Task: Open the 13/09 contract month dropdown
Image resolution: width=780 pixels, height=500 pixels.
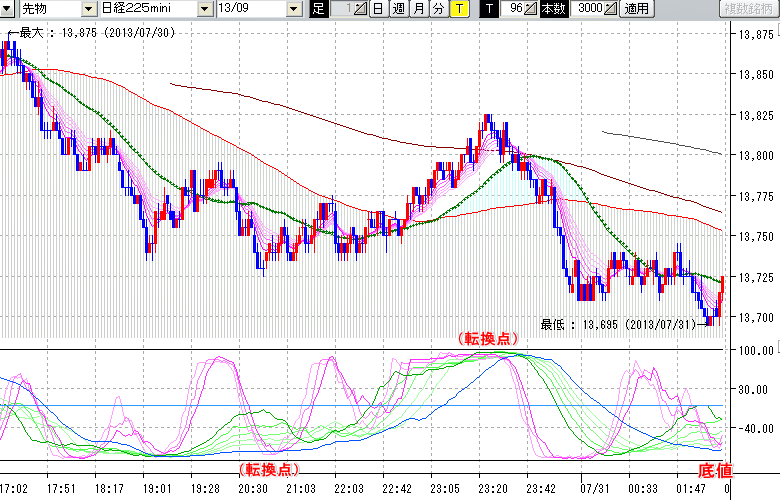Action: click(293, 9)
